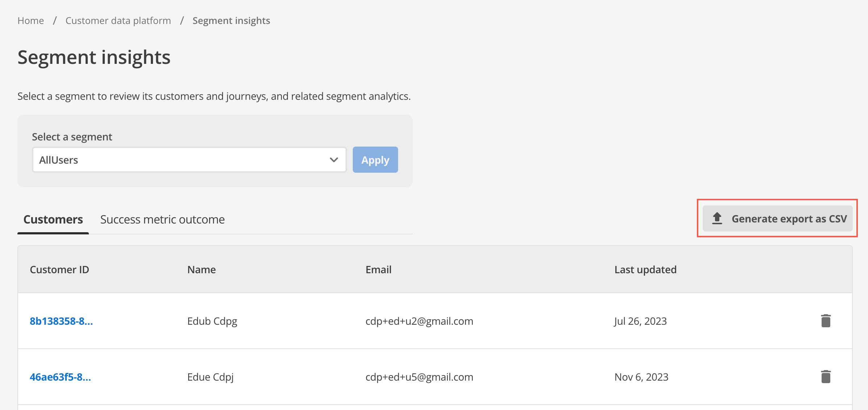Go to Home breadcrumb

click(x=31, y=21)
